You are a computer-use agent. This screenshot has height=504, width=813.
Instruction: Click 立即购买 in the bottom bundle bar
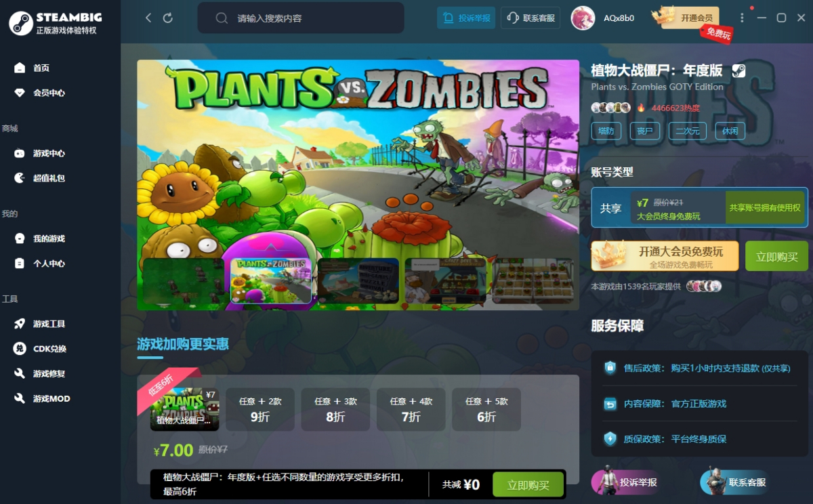(528, 484)
